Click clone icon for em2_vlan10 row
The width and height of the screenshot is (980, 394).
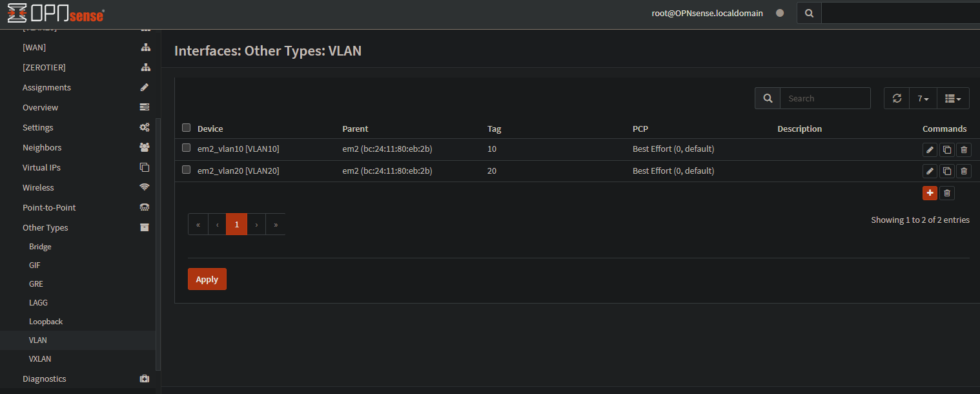946,150
